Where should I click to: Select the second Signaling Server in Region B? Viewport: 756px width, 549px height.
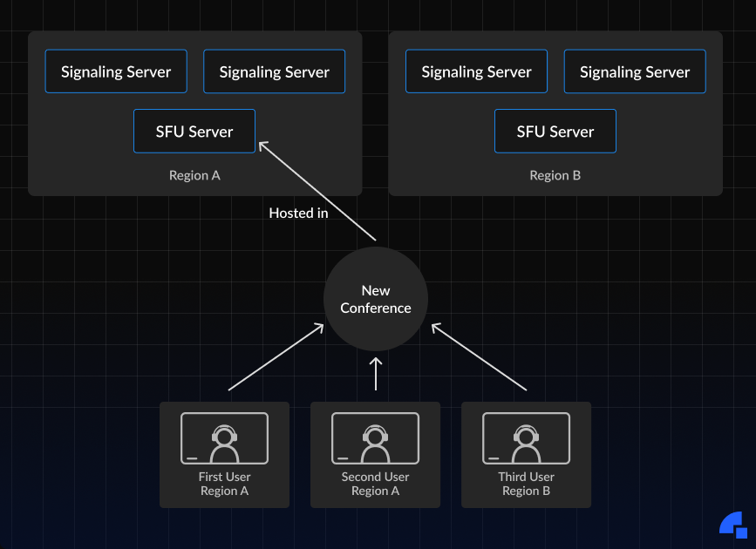coord(635,71)
